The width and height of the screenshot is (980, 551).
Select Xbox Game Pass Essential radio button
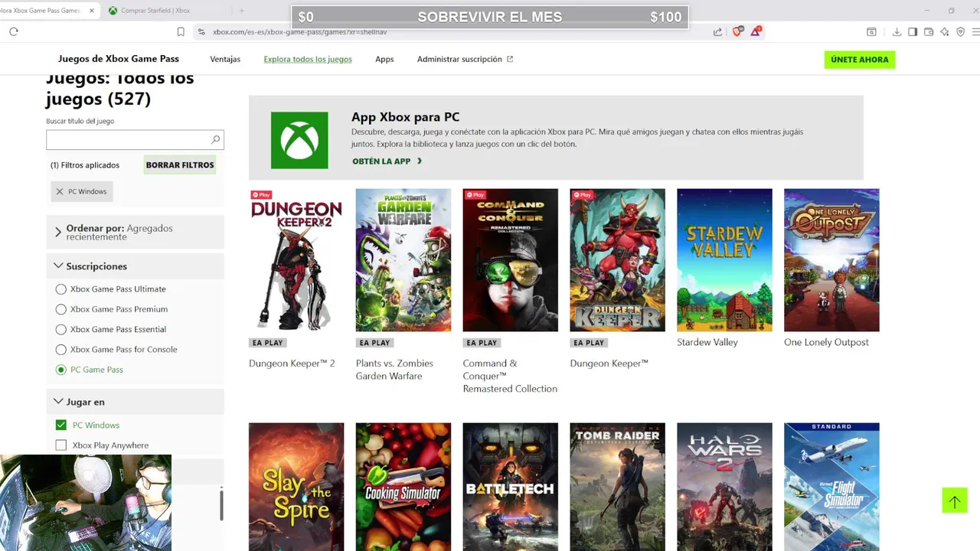(x=61, y=329)
